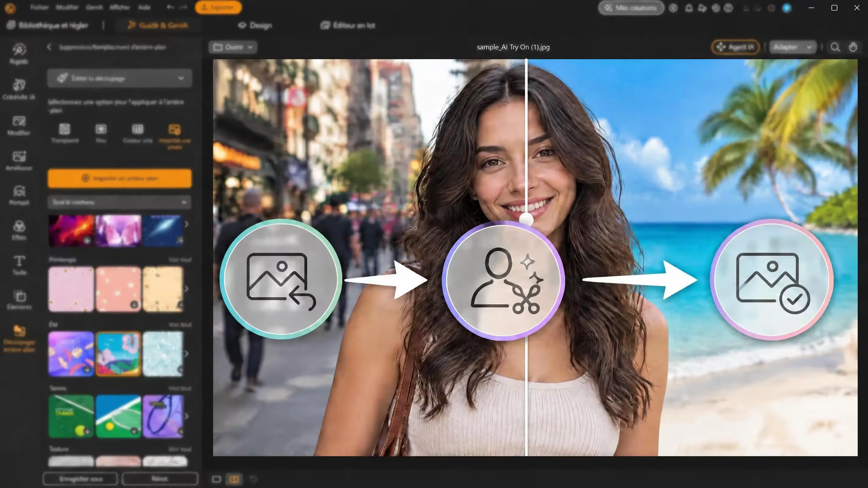This screenshot has height=488, width=868.
Task: Select the Texte tool in sidebar
Action: (19, 265)
